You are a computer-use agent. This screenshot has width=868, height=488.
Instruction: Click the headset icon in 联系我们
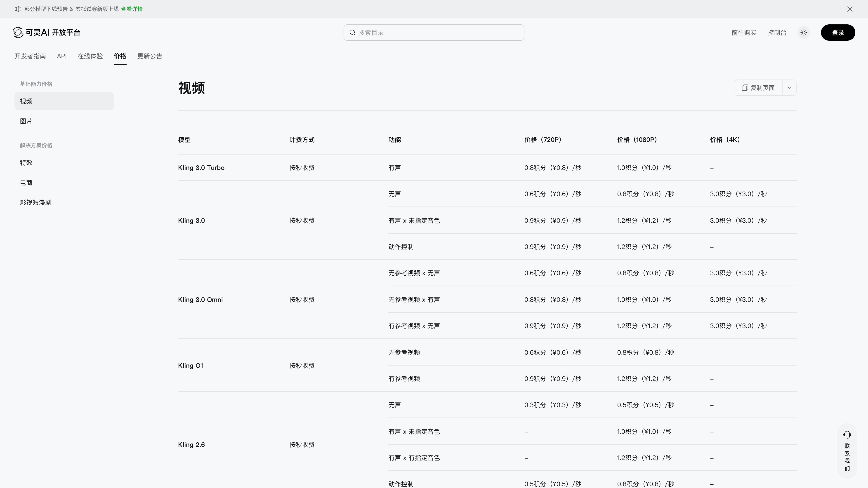[x=847, y=435]
